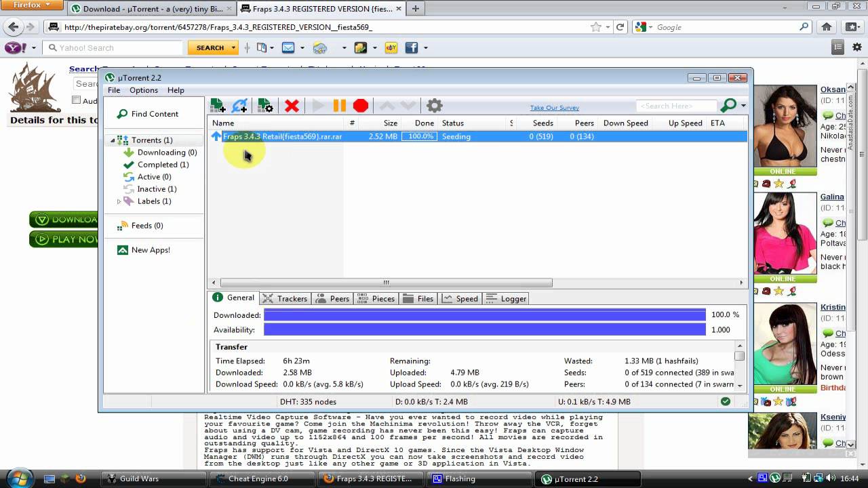Open the Help menu in uTorrent

pos(176,90)
